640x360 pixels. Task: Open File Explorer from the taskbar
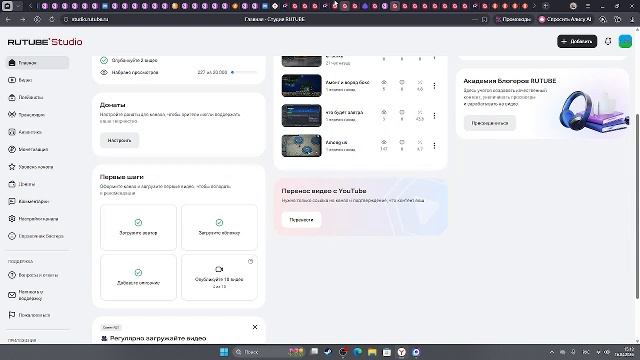tap(372, 352)
